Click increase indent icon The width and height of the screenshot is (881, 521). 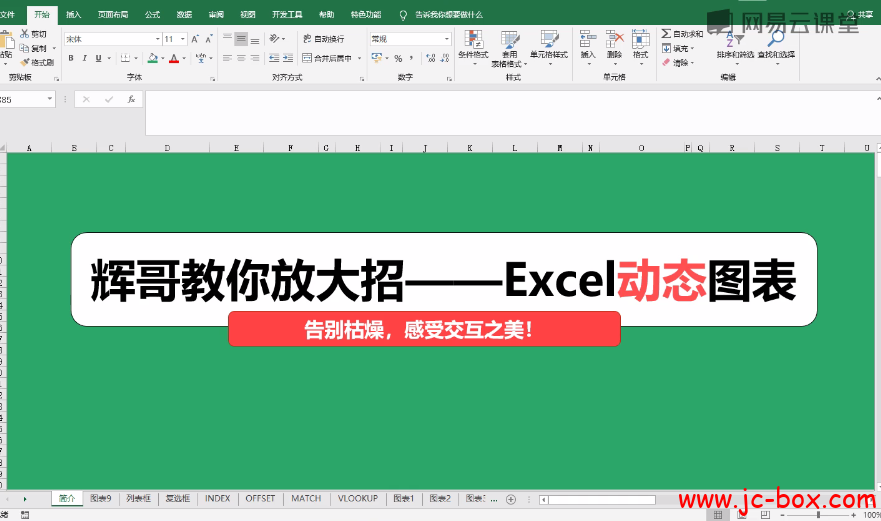[288, 58]
